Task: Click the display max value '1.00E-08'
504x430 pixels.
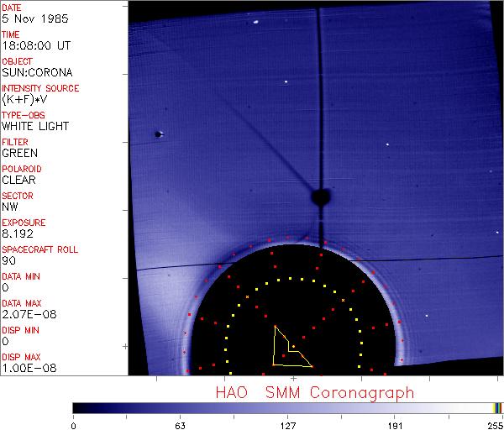Action: pyautogui.click(x=25, y=368)
